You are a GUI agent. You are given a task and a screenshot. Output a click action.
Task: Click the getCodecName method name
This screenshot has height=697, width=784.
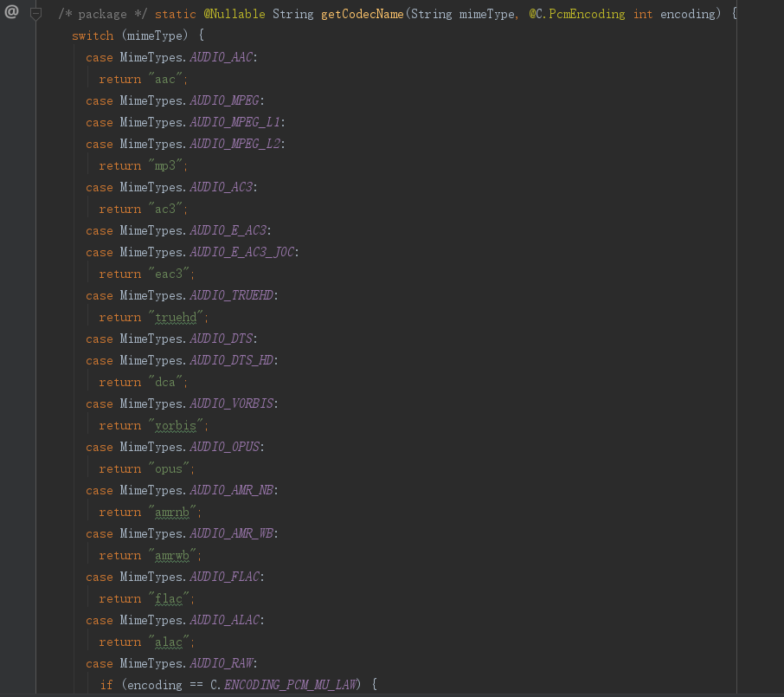coord(363,14)
